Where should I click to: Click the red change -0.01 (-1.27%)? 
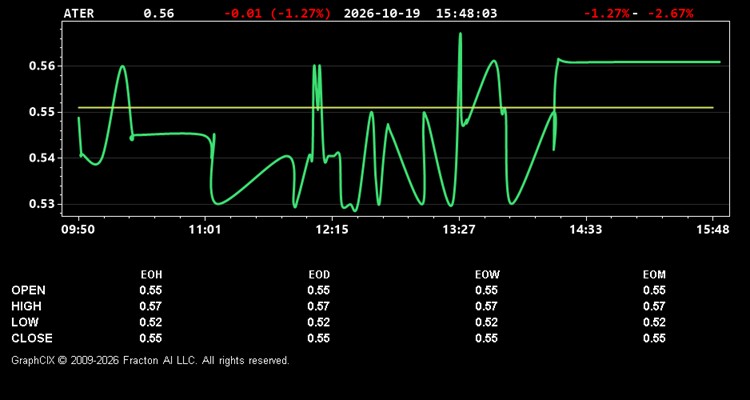pos(277,13)
